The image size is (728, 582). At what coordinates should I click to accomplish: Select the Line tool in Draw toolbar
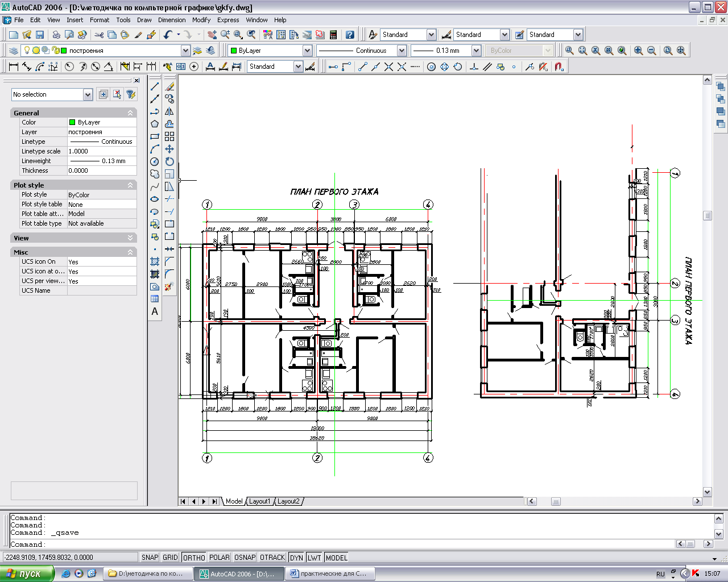point(155,86)
